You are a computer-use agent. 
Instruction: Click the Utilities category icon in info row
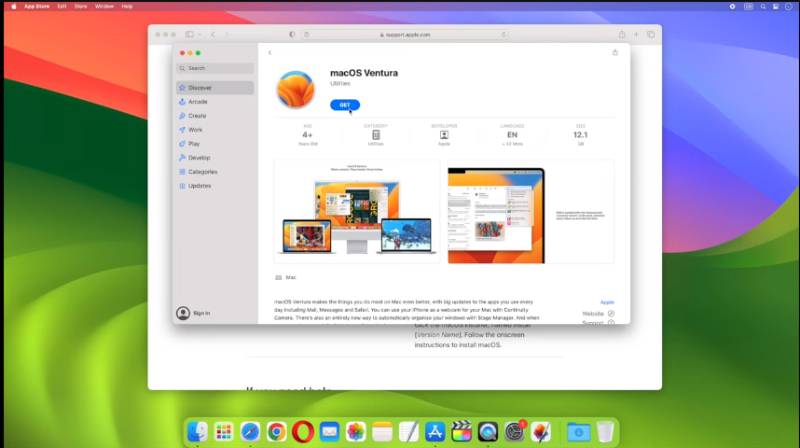pos(376,135)
